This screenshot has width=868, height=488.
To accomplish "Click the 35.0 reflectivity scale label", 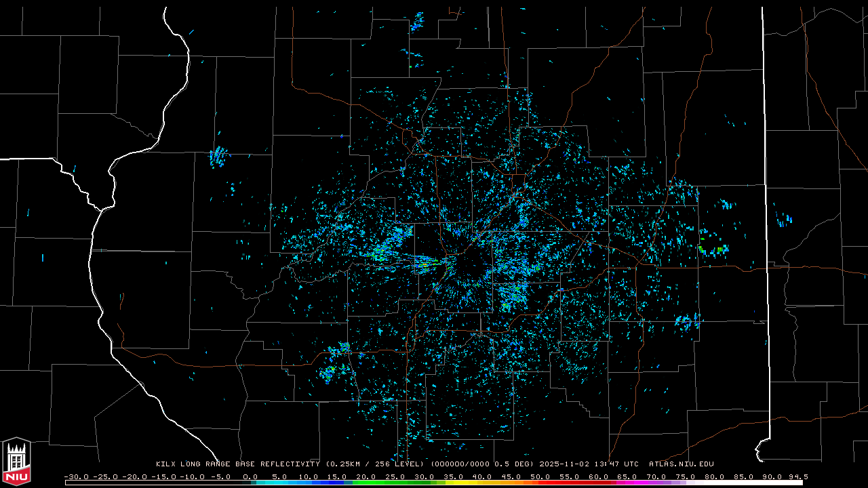I will 453,476.
